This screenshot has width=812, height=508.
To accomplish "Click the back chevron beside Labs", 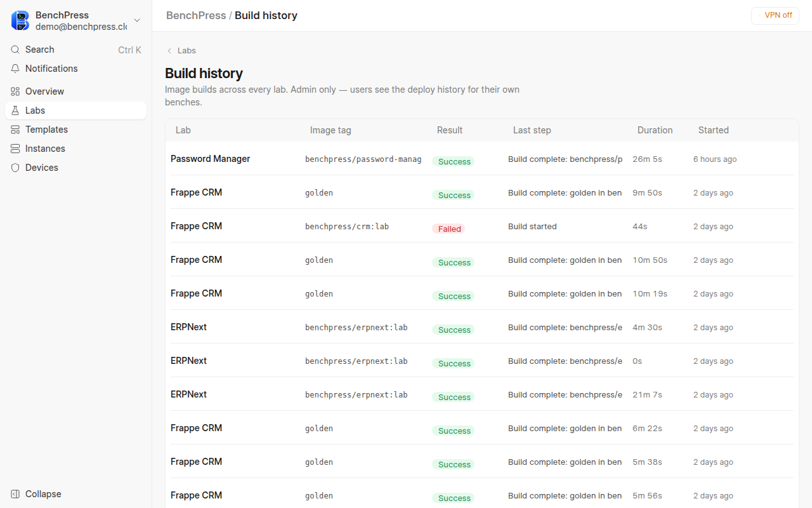I will pos(169,51).
